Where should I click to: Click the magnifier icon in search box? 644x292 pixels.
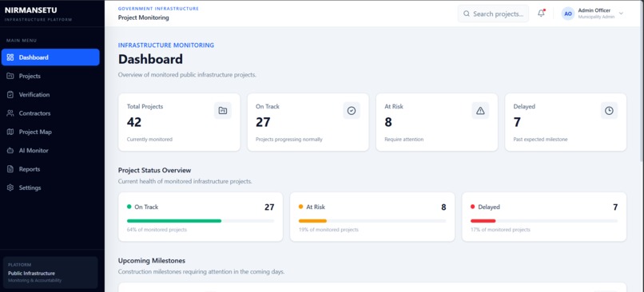(467, 14)
